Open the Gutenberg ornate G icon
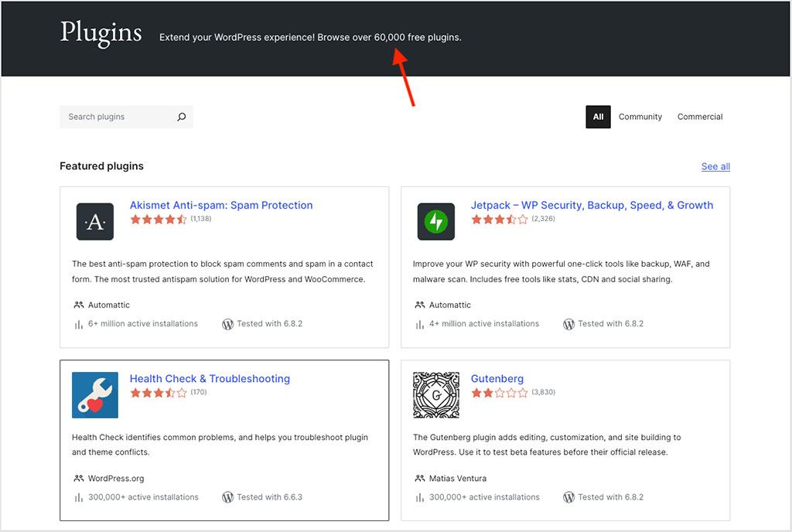The width and height of the screenshot is (792, 532). click(x=436, y=395)
